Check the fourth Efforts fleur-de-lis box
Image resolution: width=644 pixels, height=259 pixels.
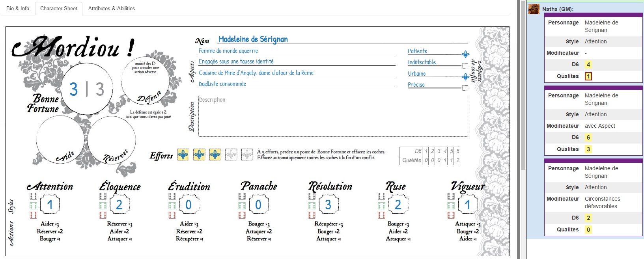(231, 155)
